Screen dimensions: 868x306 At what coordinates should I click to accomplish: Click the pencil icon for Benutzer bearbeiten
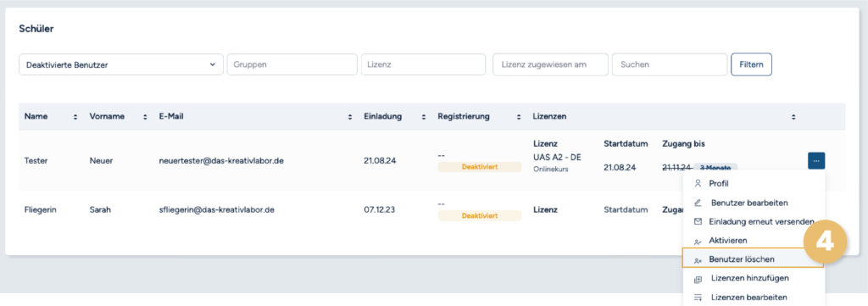[x=698, y=203]
